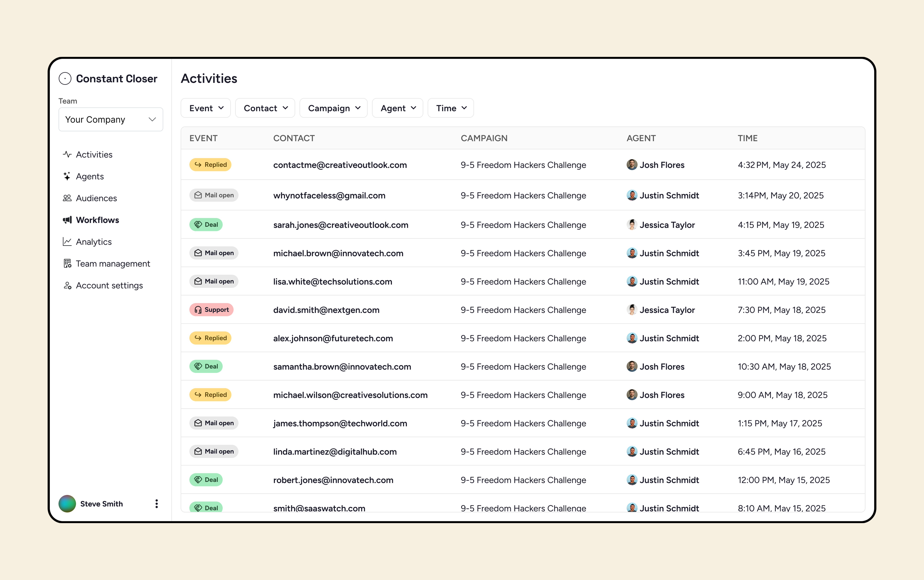Click the Analytics chart icon

tap(67, 242)
